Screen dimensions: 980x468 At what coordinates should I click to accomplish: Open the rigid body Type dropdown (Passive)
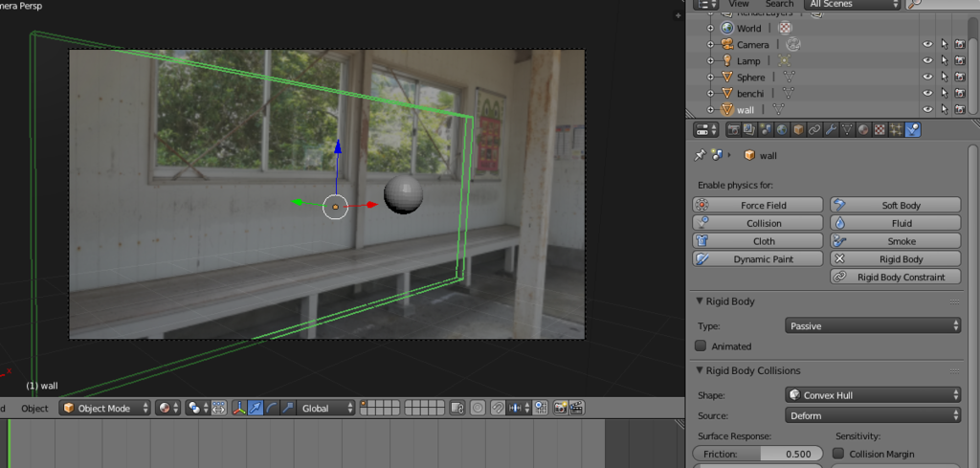[873, 325]
